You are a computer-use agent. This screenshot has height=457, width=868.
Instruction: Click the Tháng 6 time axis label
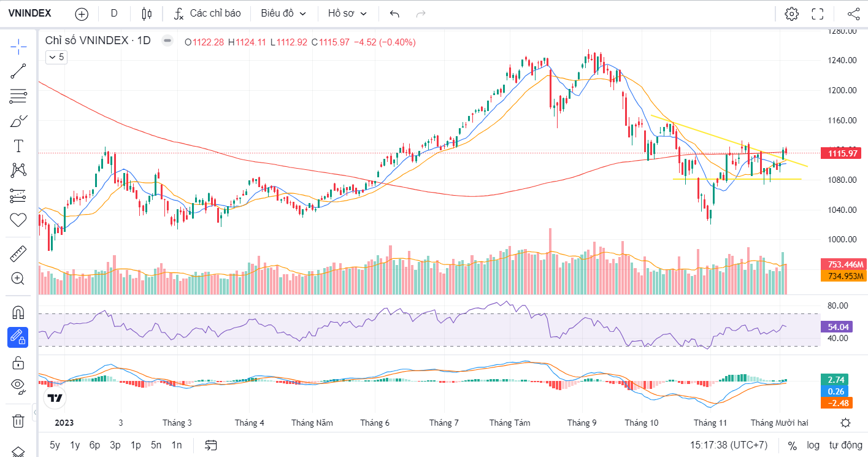pyautogui.click(x=375, y=423)
